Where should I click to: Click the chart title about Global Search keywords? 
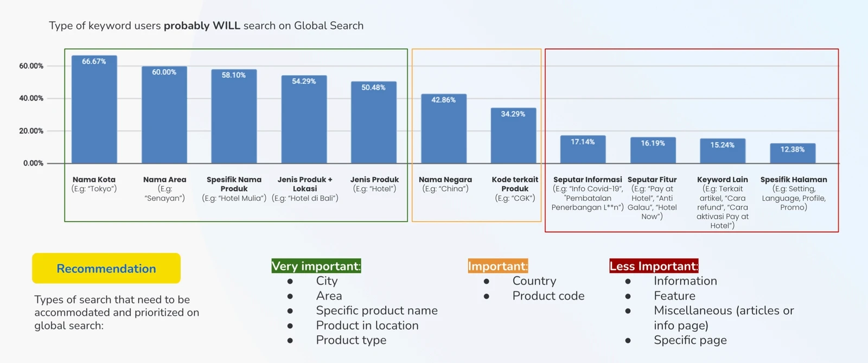[206, 26]
